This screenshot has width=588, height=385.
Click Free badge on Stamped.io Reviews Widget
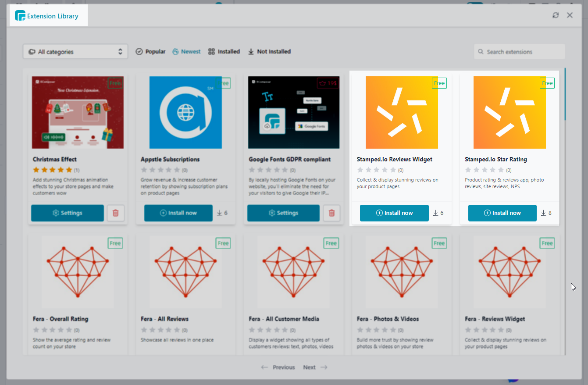pyautogui.click(x=439, y=83)
